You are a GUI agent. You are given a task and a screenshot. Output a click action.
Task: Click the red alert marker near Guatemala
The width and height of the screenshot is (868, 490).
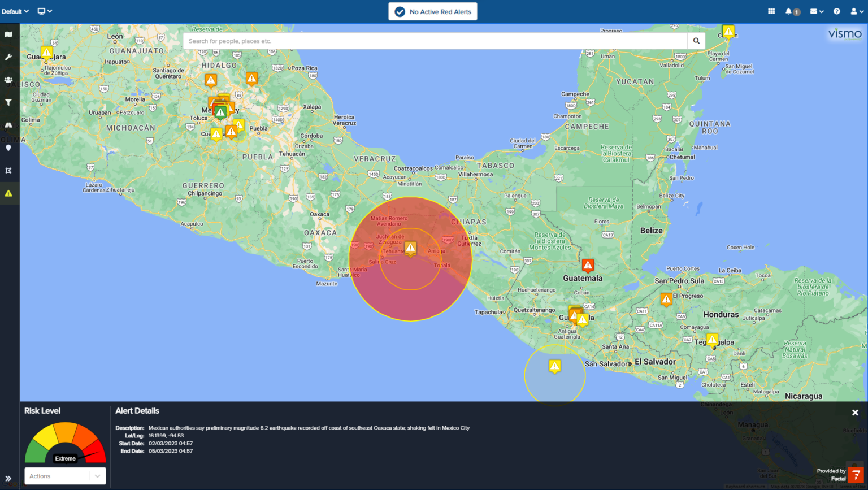tap(588, 265)
